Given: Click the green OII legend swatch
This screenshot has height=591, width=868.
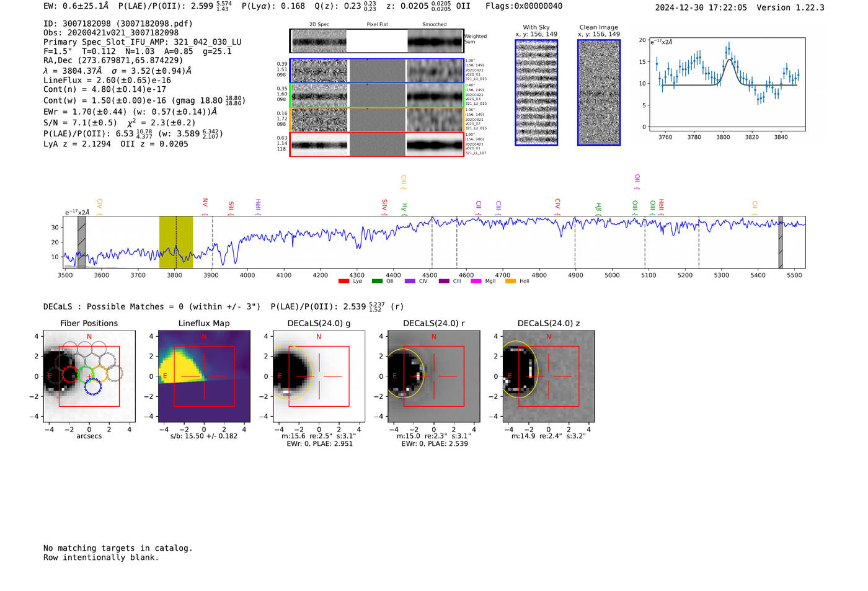Looking at the screenshot, I should [x=377, y=281].
